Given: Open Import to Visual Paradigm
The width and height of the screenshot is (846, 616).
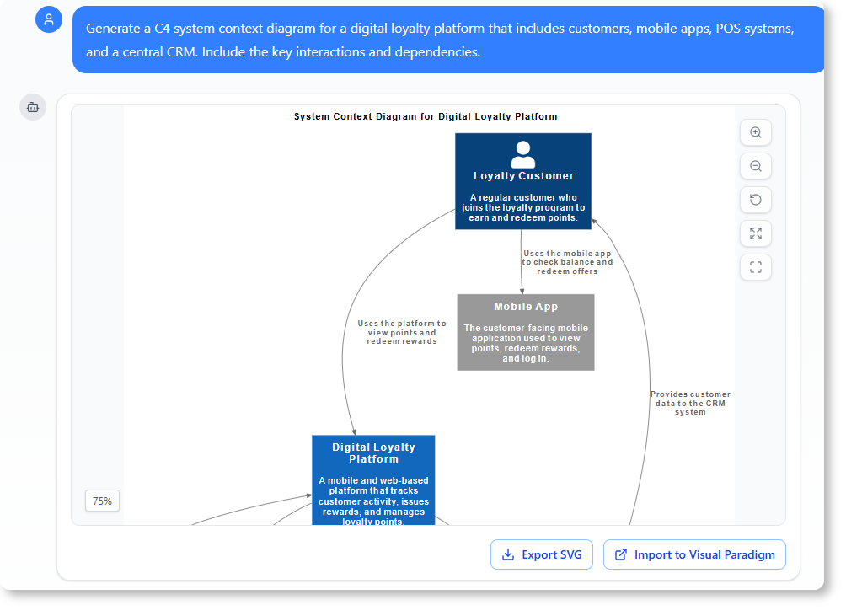Looking at the screenshot, I should point(693,554).
